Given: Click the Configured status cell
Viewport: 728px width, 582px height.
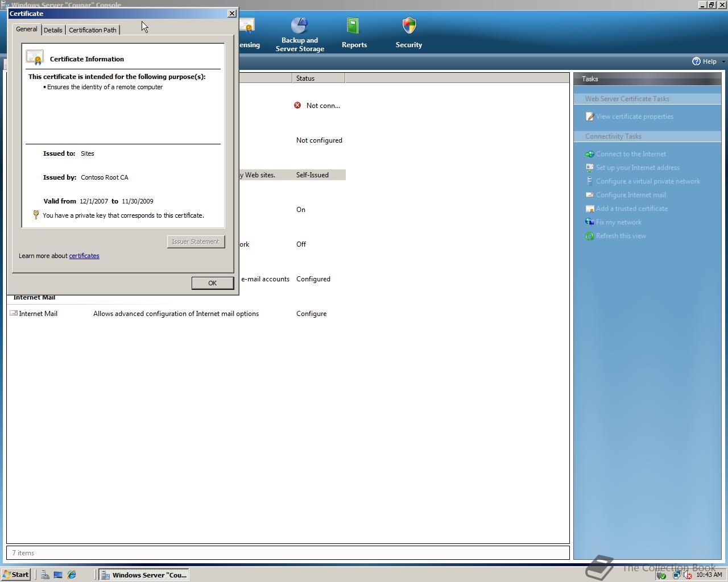Looking at the screenshot, I should point(313,279).
